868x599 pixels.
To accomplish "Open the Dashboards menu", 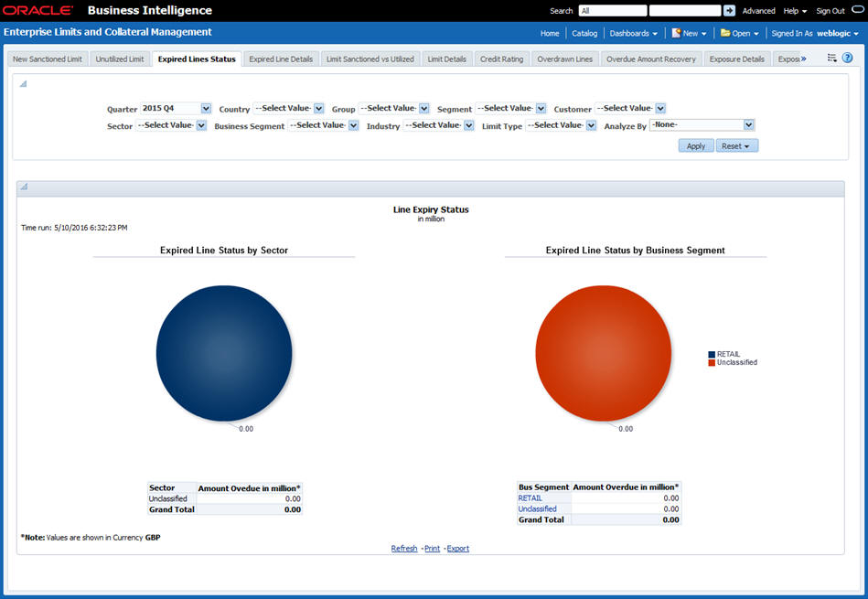I will 633,33.
